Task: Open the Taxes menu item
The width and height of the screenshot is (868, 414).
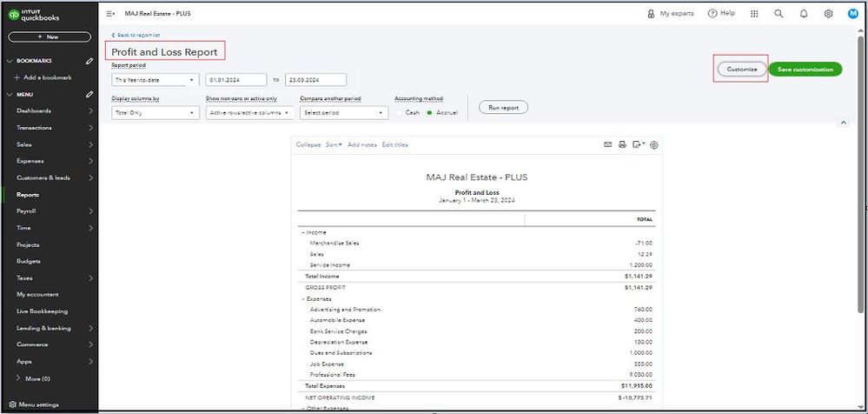Action: [24, 277]
